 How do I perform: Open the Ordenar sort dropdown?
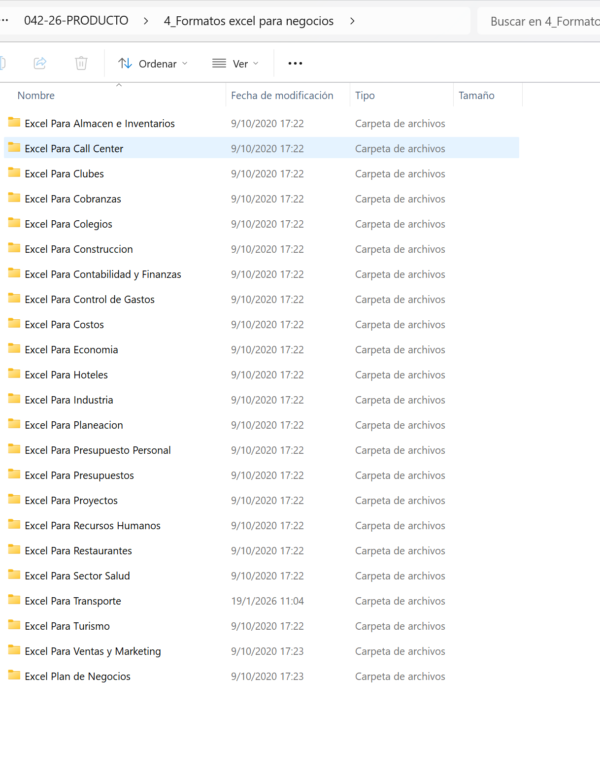pyautogui.click(x=153, y=63)
